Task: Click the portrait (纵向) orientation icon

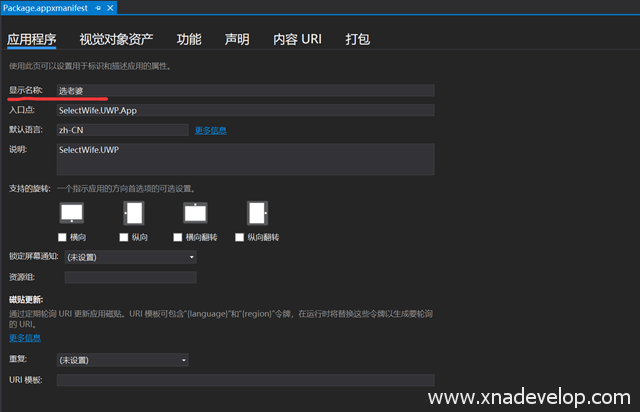Action: (134, 213)
